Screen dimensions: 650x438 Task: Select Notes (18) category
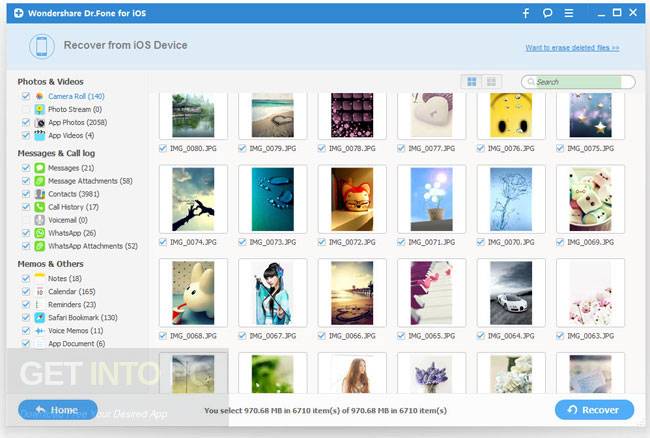point(65,278)
